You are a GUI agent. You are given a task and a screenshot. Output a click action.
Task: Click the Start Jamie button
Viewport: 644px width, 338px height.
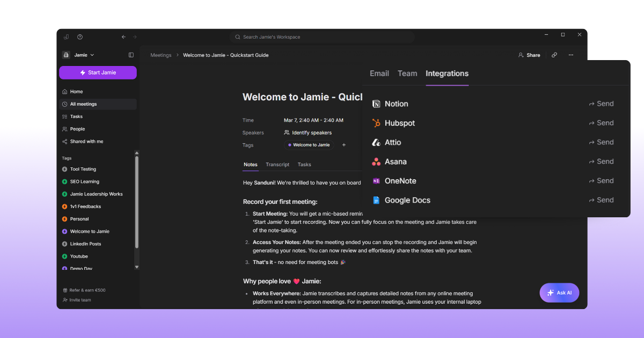98,72
